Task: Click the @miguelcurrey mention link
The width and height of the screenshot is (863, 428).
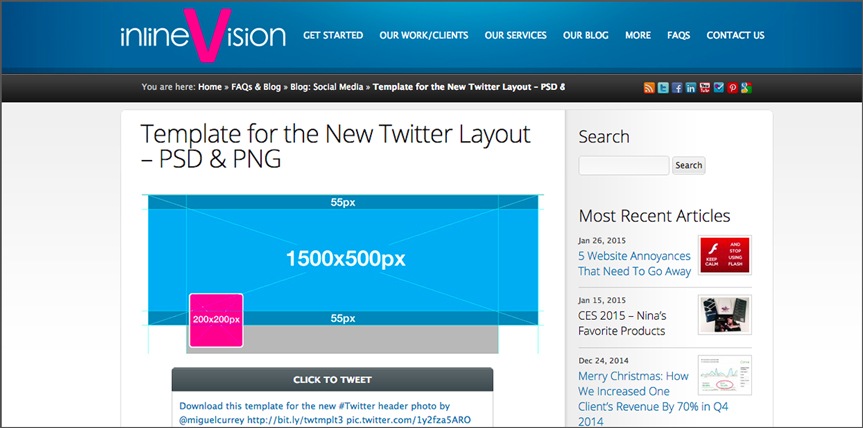Action: tap(212, 420)
